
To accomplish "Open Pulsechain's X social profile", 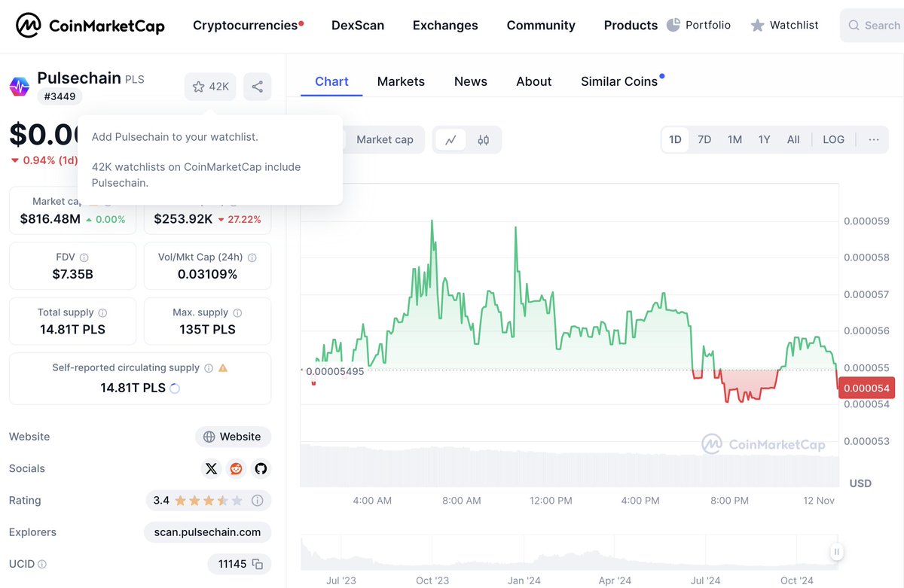I will point(211,468).
